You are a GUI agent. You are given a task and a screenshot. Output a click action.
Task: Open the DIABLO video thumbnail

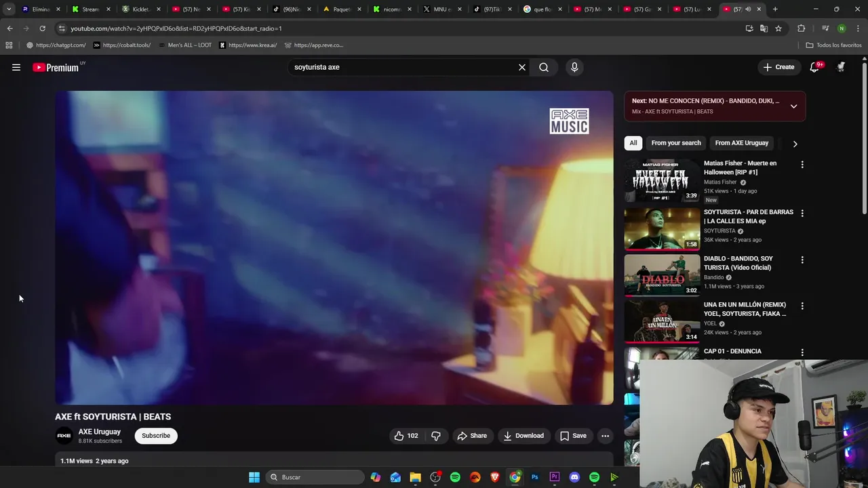(x=662, y=275)
